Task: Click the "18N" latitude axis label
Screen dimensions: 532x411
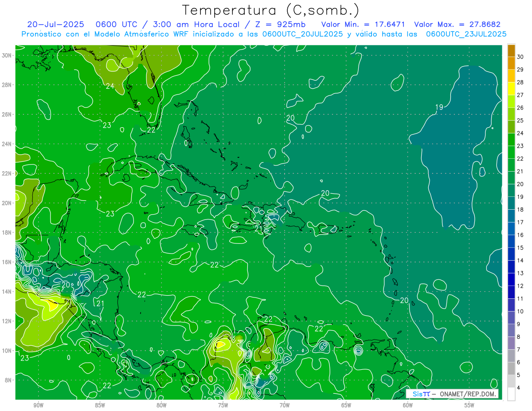Action: pos(8,233)
